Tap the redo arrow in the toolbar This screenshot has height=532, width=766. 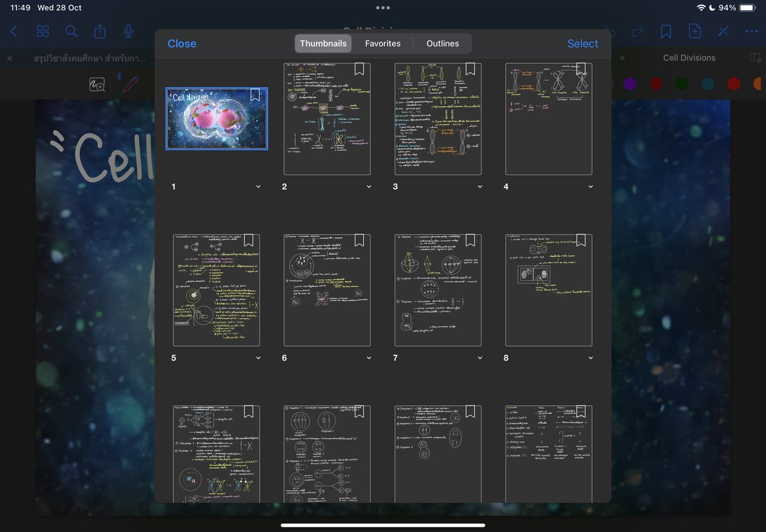coord(637,31)
